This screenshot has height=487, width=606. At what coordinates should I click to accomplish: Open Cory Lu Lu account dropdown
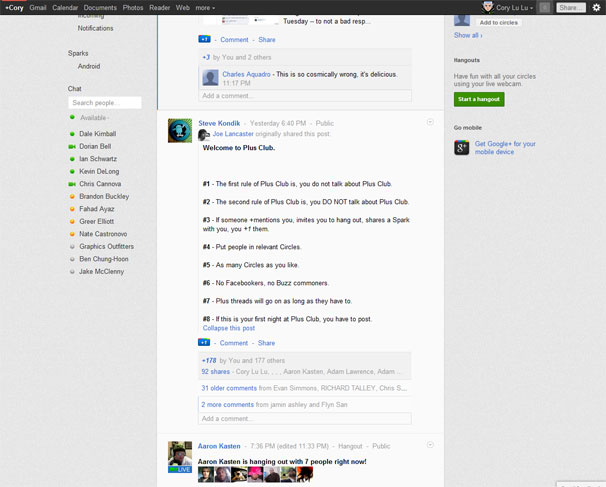pyautogui.click(x=514, y=8)
